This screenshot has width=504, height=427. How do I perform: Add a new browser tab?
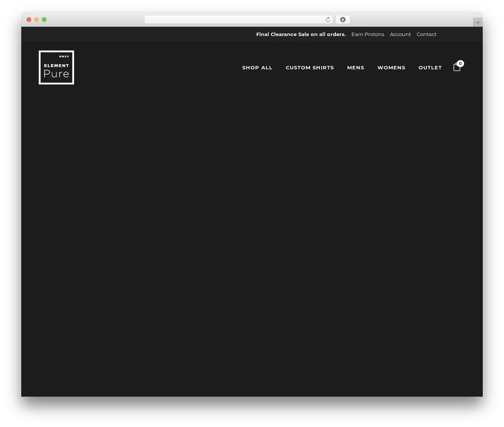click(478, 22)
